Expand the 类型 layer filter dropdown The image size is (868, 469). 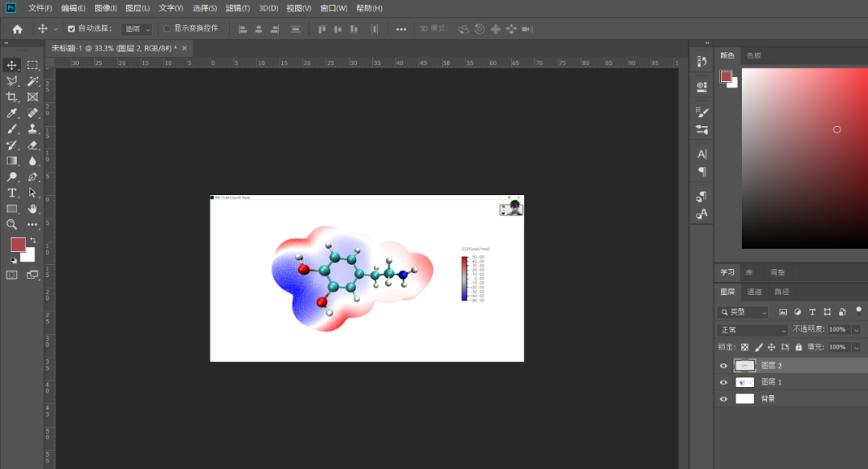(x=743, y=312)
